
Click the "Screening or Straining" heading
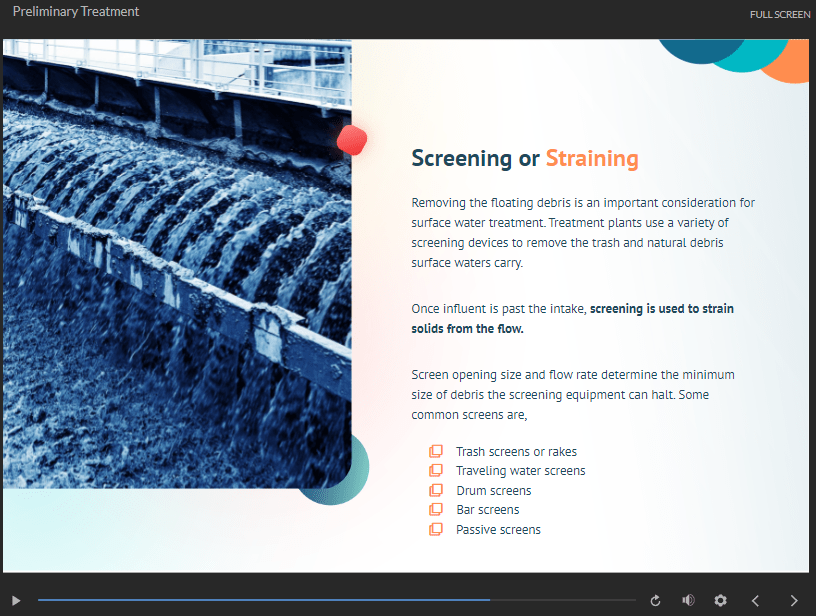pyautogui.click(x=524, y=158)
